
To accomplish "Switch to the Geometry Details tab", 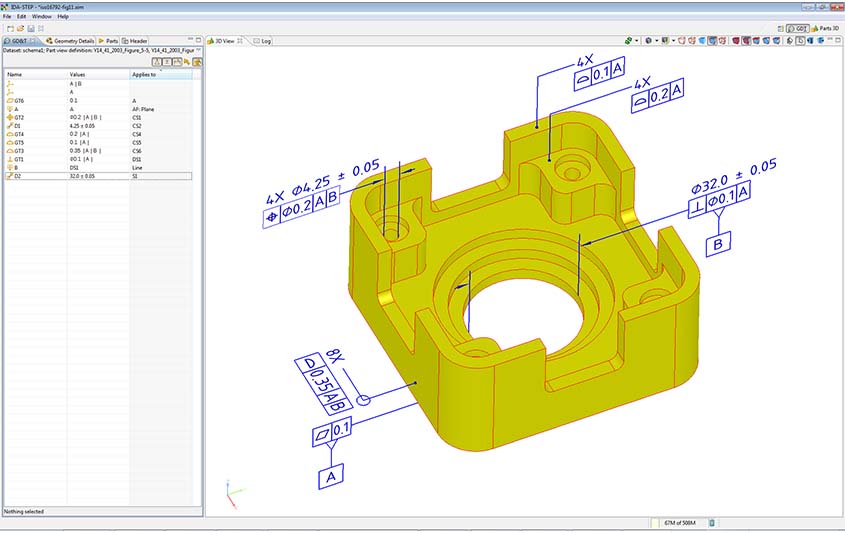I will 69,41.
